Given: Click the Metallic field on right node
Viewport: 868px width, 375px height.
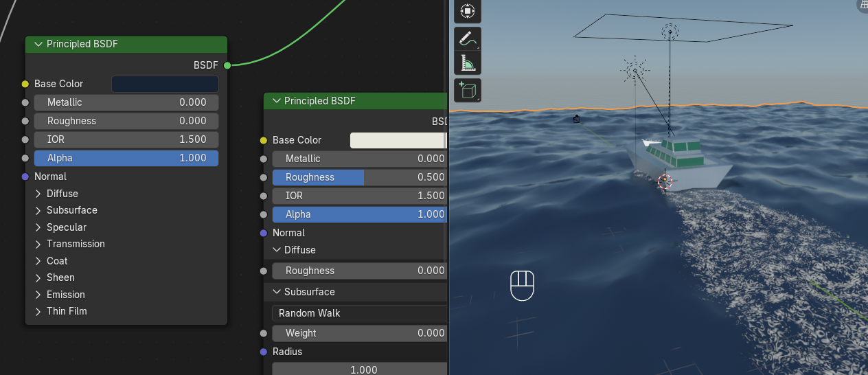Looking at the screenshot, I should pos(360,159).
